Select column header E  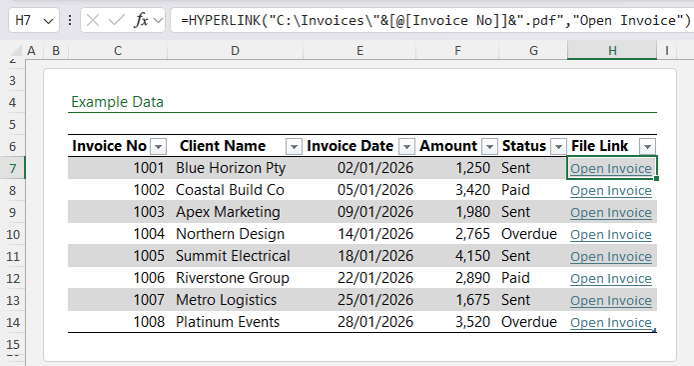360,51
